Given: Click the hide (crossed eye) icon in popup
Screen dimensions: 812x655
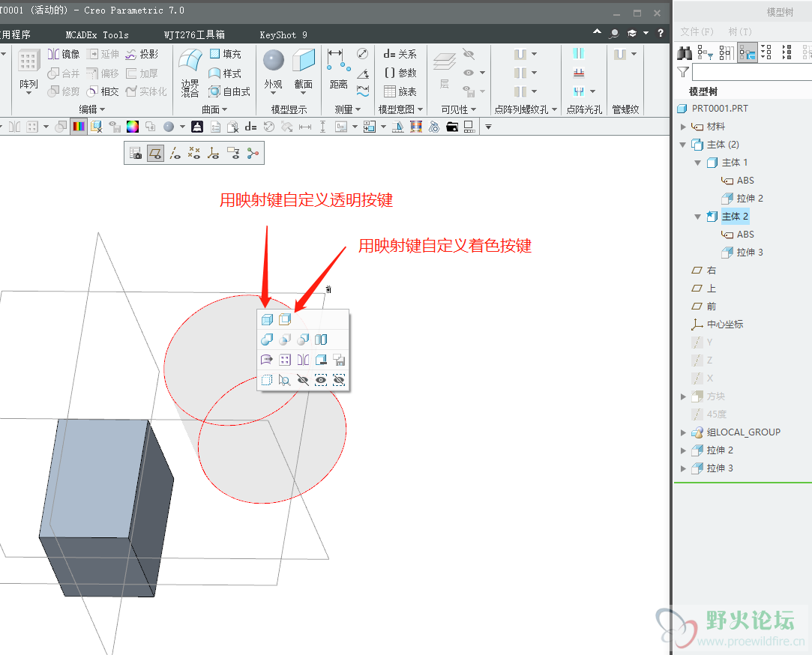Looking at the screenshot, I should pos(303,381).
